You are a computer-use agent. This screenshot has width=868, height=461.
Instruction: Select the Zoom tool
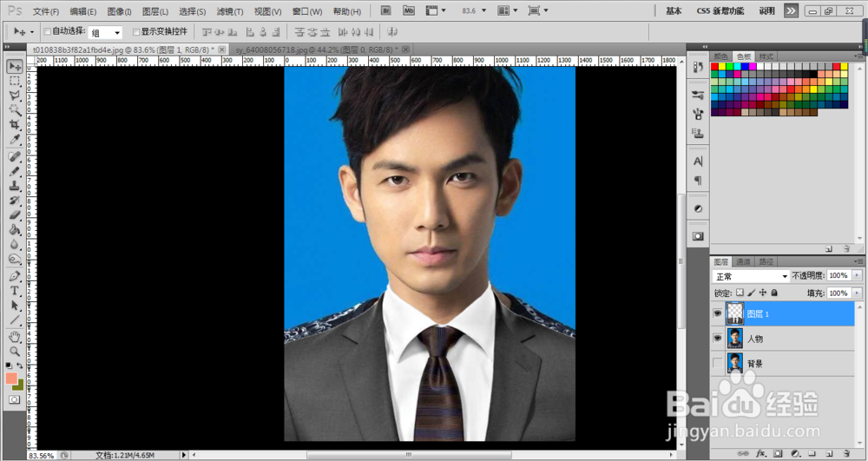15,352
